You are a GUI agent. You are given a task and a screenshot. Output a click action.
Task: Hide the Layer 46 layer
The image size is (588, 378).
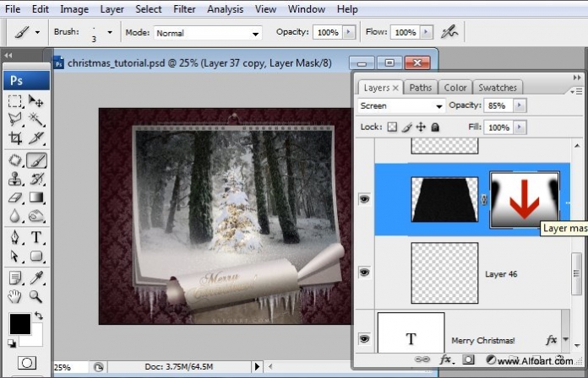[x=364, y=273]
